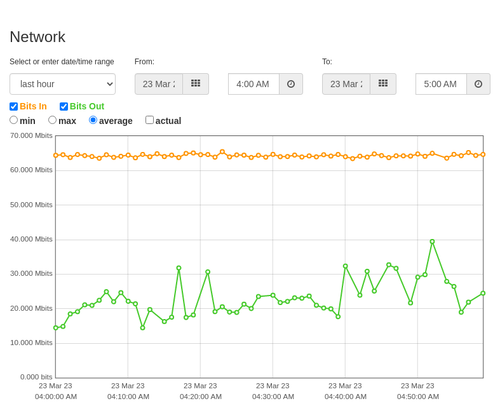Click the '0.000 bits' axis label

point(36,377)
